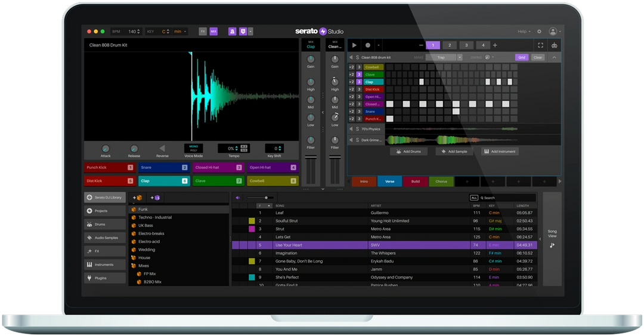The image size is (644, 336).
Task: Click the Clear pattern button
Action: pyautogui.click(x=538, y=57)
